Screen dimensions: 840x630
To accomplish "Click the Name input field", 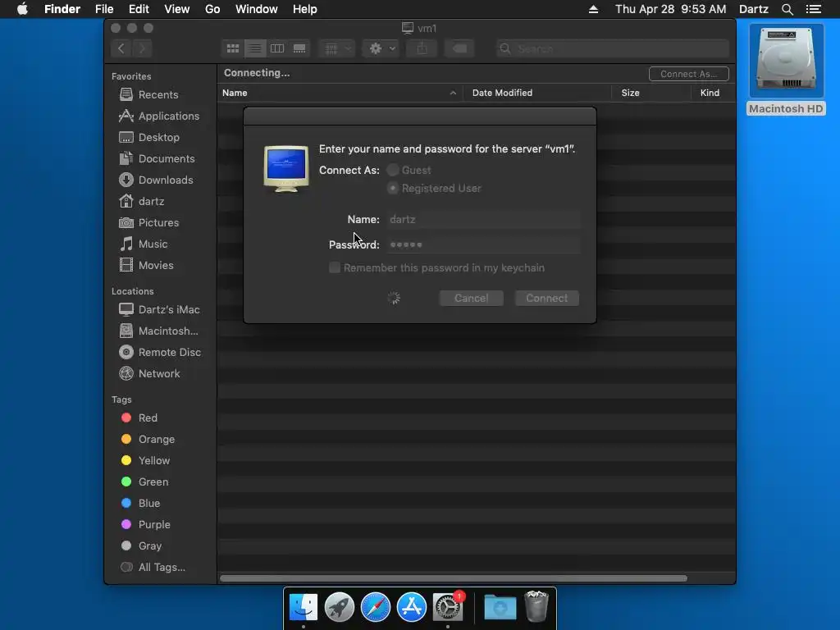I will click(483, 220).
